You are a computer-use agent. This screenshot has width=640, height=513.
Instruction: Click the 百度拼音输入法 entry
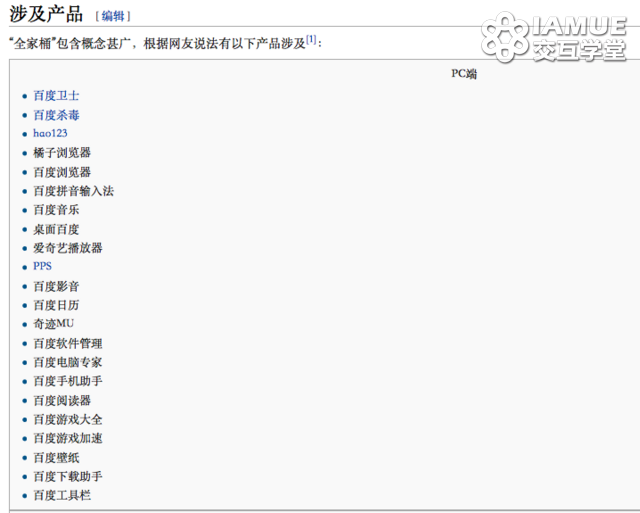(73, 191)
